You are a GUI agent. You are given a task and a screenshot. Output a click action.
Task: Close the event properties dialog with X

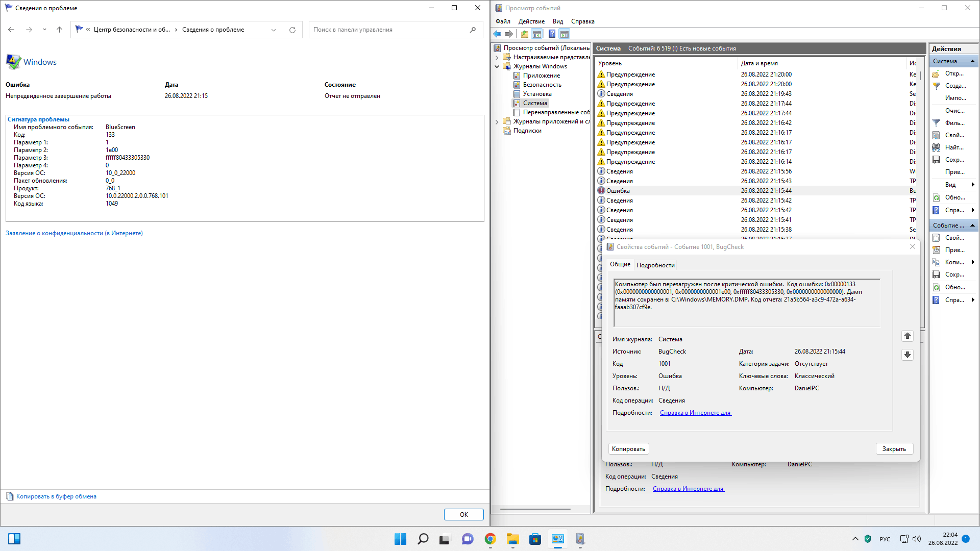913,246
